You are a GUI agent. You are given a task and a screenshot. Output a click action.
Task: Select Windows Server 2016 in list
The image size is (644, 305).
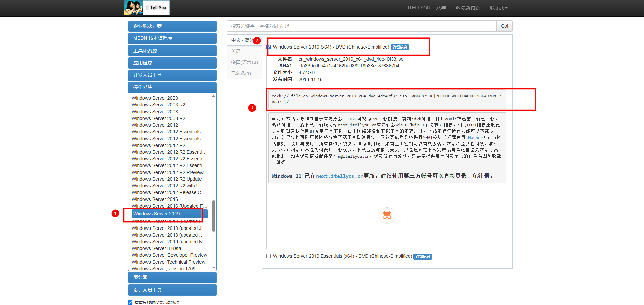point(155,199)
